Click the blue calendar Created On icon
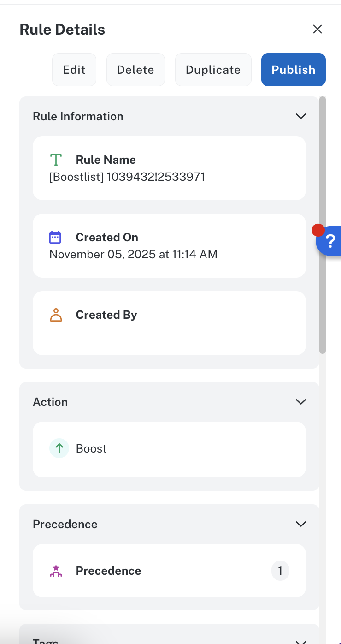Image resolution: width=341 pixels, height=644 pixels. (56, 237)
